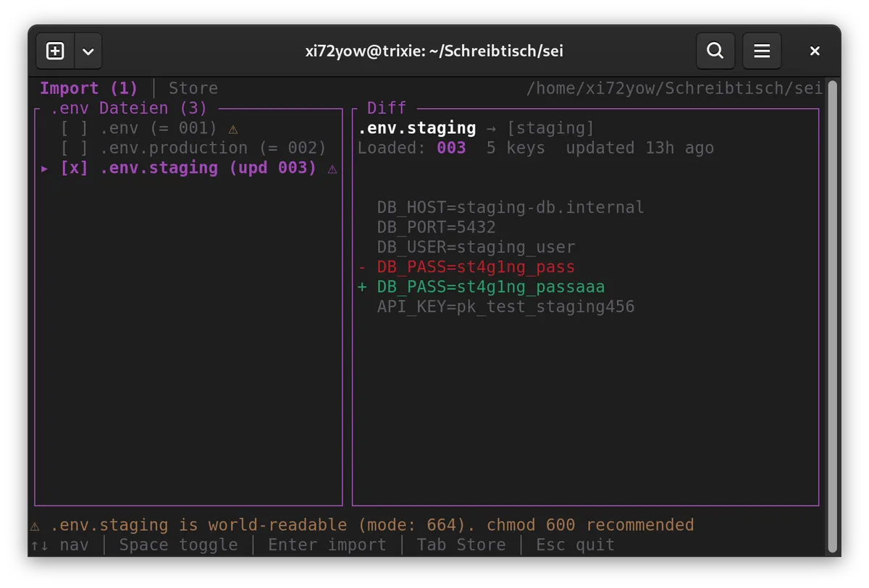Click the terminal search magnifier icon

tap(715, 51)
